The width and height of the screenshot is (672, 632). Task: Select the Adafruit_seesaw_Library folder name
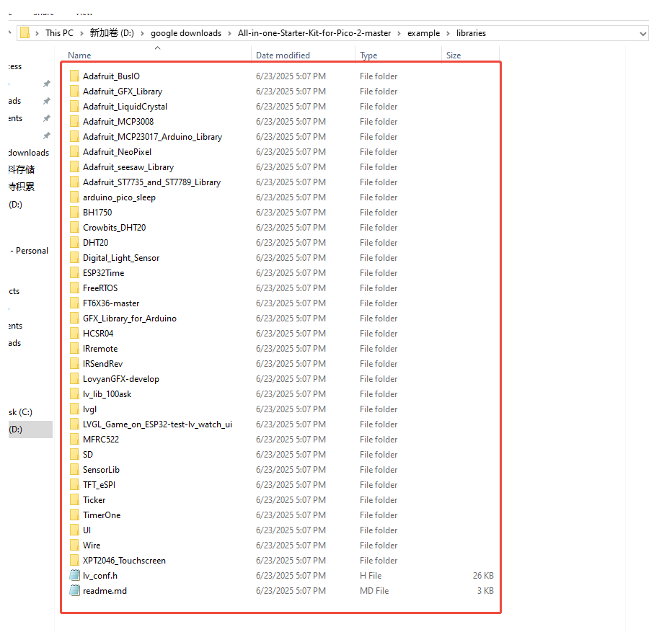(x=128, y=167)
